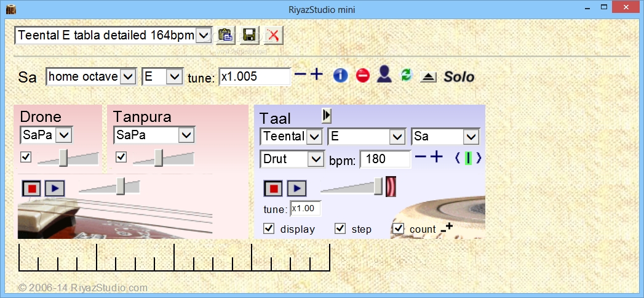Screen dimensions: 644x298
Task: Click the Drone volume slider
Action: point(68,158)
